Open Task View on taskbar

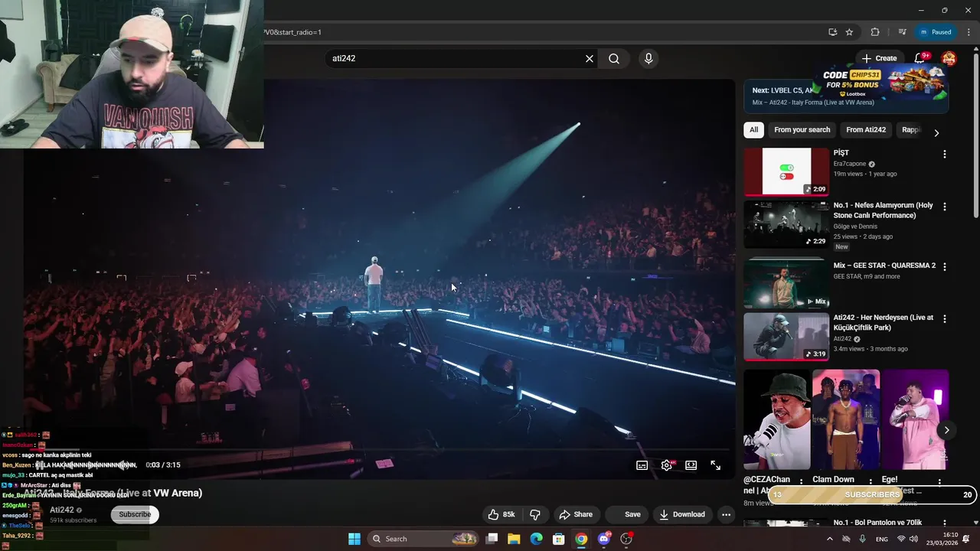[x=492, y=539]
